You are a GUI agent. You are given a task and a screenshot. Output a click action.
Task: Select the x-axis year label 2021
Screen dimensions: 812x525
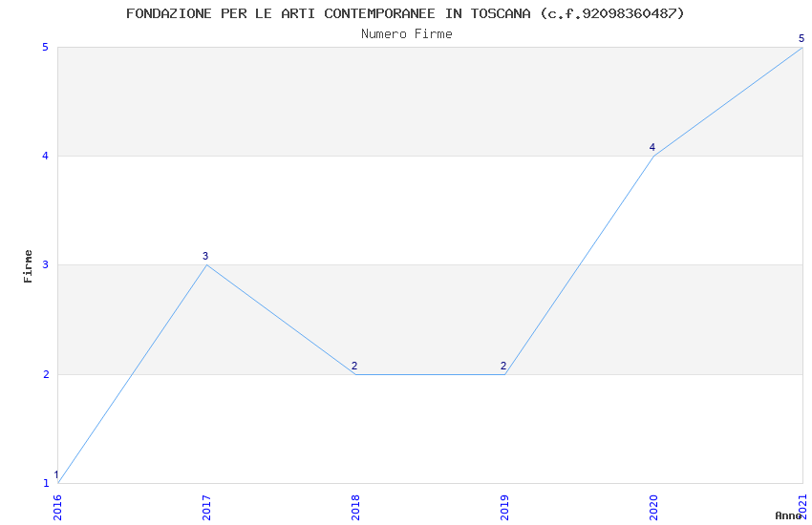(803, 508)
